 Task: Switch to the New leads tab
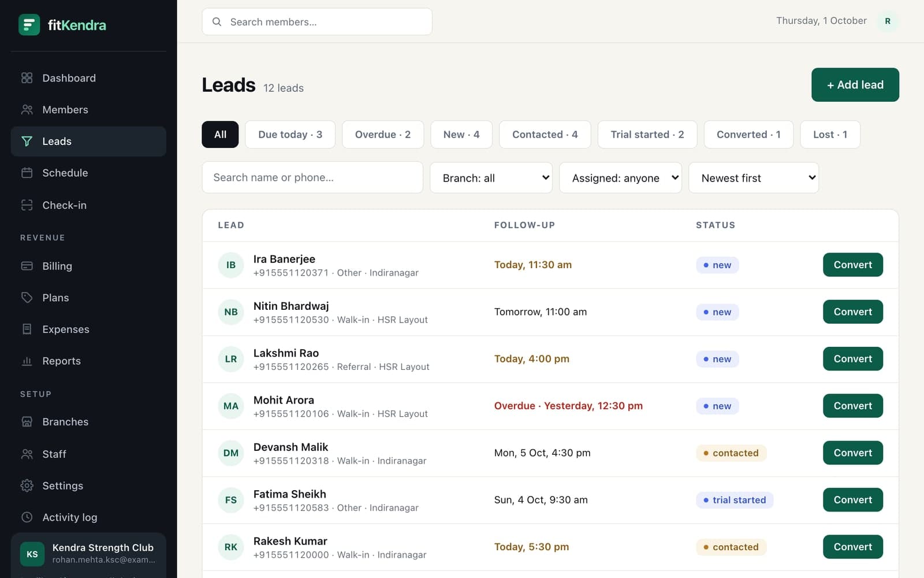[x=461, y=135]
